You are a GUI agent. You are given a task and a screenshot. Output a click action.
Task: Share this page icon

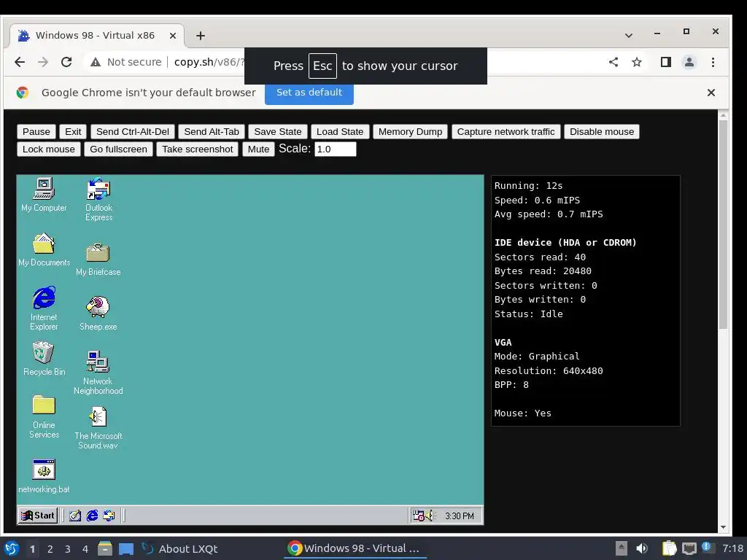tap(614, 62)
